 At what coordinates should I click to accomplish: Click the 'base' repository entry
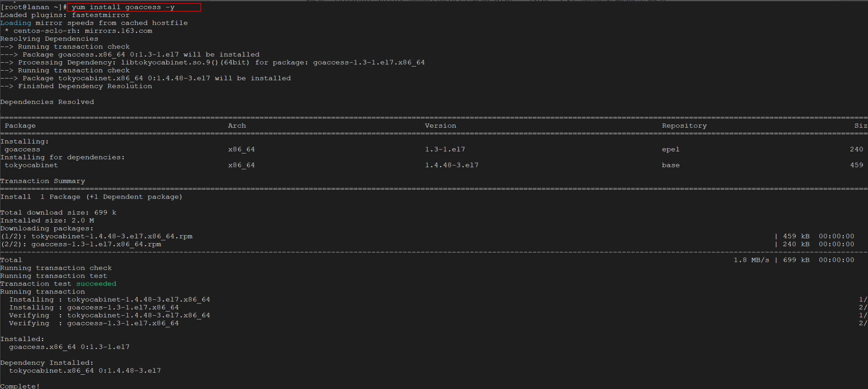coord(671,165)
